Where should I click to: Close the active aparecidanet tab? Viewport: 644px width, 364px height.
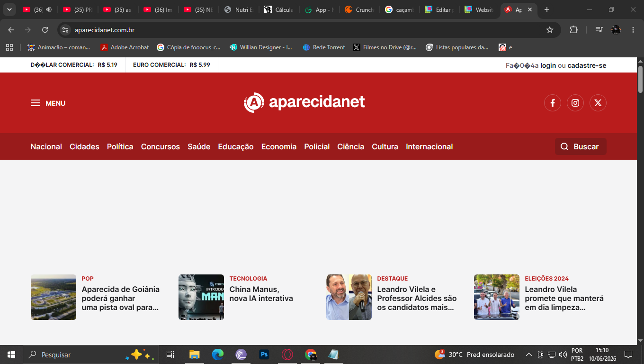tap(530, 9)
